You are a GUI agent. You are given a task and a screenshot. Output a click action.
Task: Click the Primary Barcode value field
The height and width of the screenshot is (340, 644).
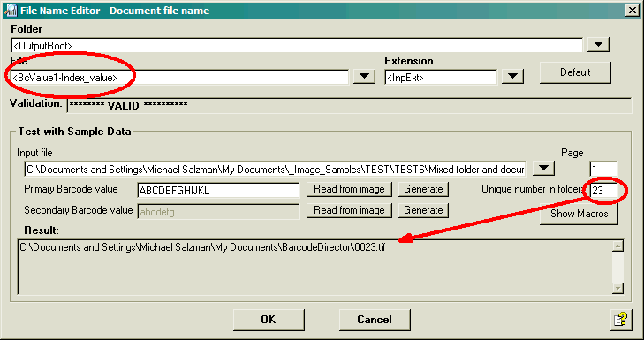click(218, 190)
